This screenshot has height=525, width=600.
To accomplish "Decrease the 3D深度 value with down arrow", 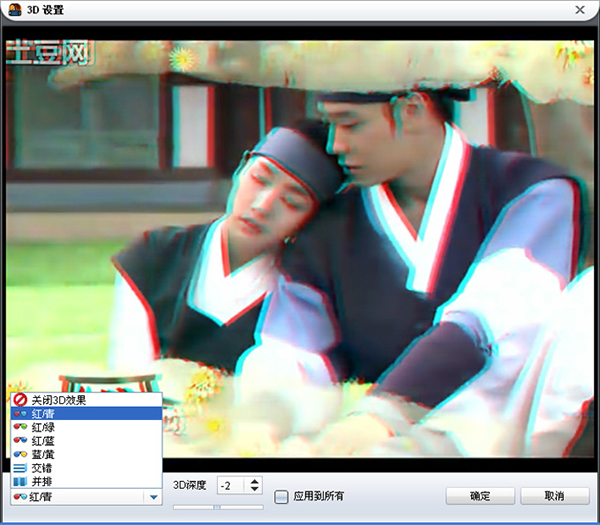I will point(254,489).
